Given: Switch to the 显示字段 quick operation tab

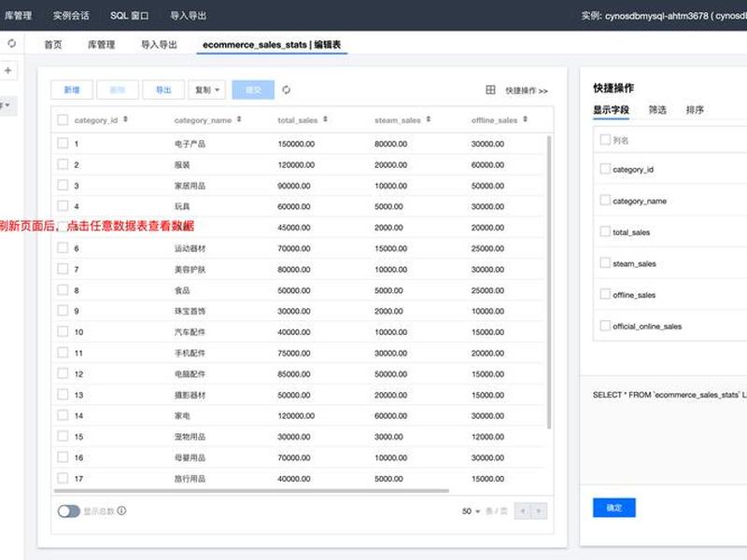Looking at the screenshot, I should coord(611,109).
